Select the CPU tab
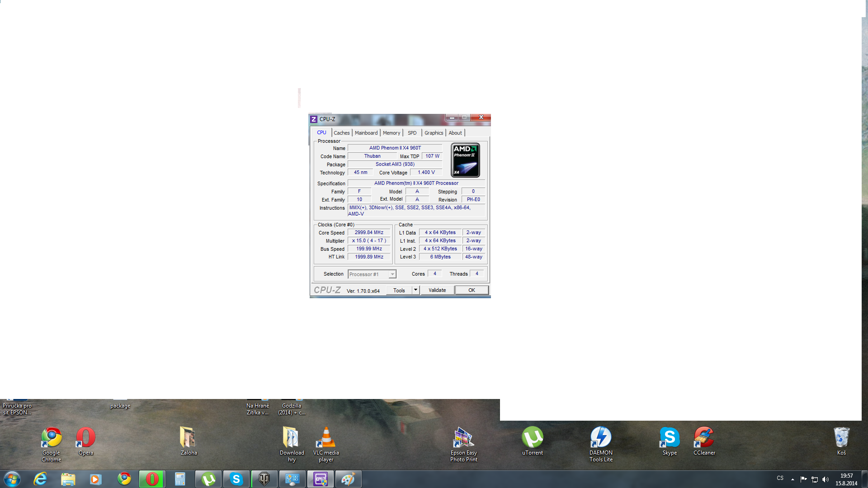The height and width of the screenshot is (488, 868). 321,132
